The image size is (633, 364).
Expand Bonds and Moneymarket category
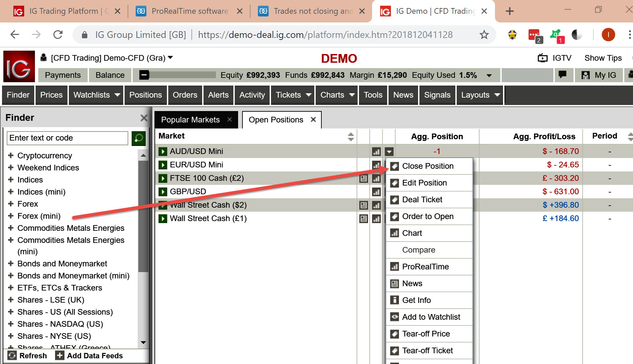pyautogui.click(x=11, y=263)
